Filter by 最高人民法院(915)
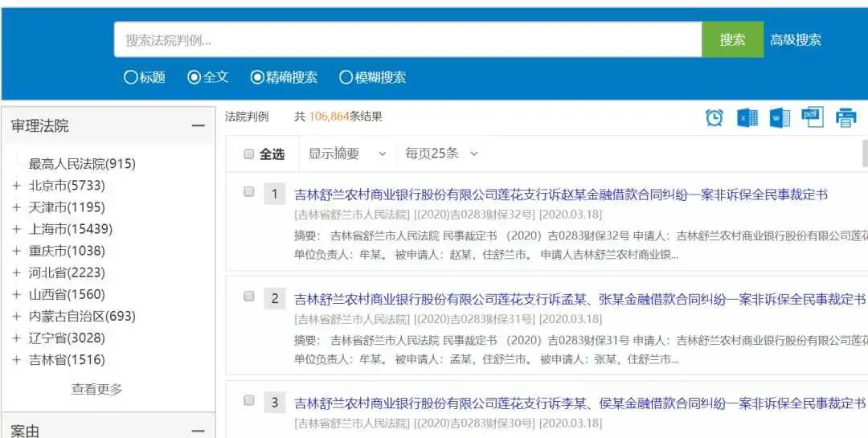Viewport: 868px width, 438px height. pyautogui.click(x=82, y=164)
